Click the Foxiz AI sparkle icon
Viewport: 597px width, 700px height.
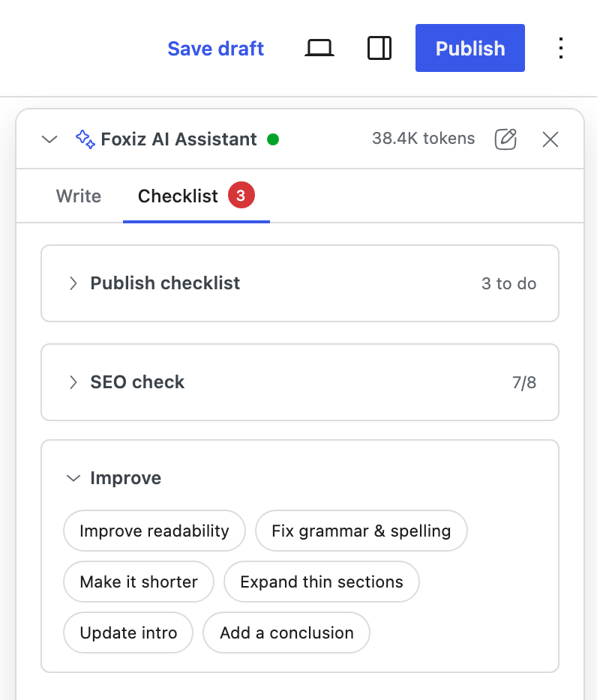[x=85, y=139]
